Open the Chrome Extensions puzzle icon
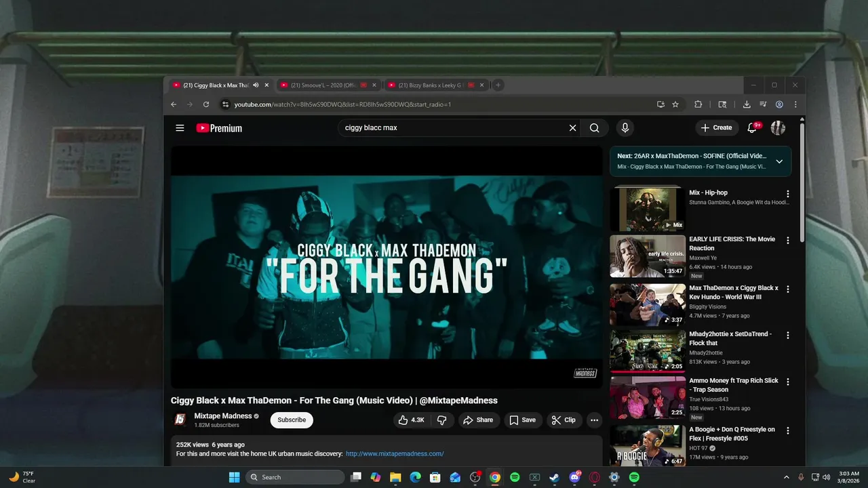 [x=698, y=104]
